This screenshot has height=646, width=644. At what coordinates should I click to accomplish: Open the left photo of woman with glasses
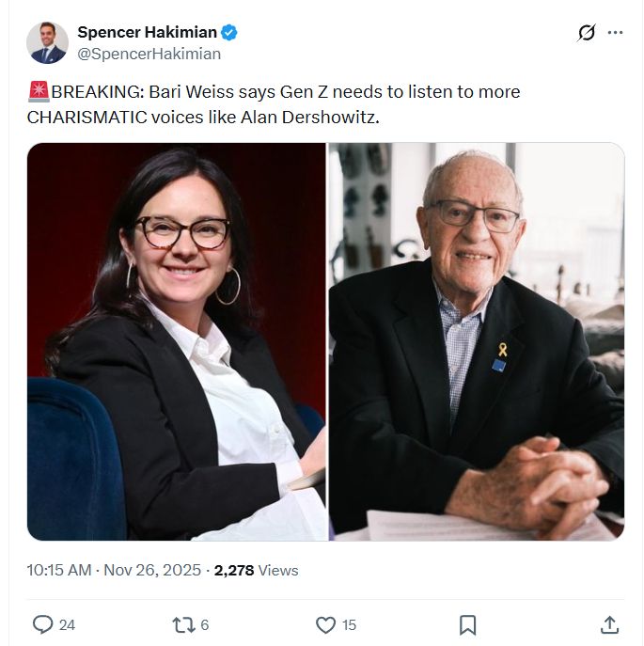pyautogui.click(x=177, y=341)
